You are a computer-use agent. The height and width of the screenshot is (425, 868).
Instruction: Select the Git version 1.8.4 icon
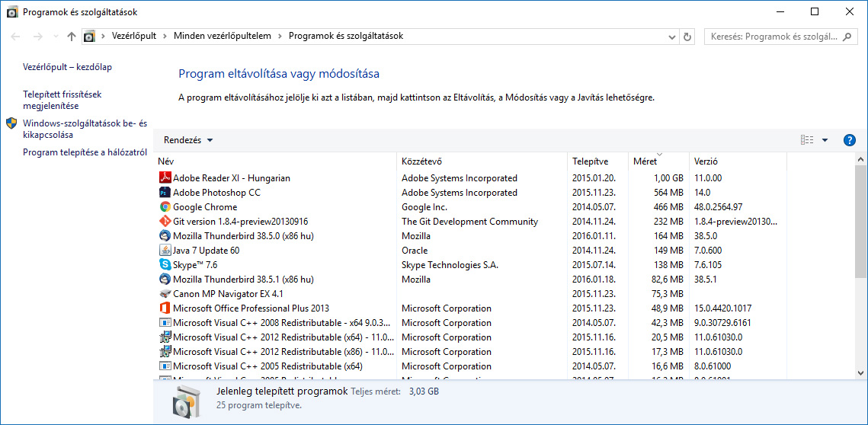[165, 222]
